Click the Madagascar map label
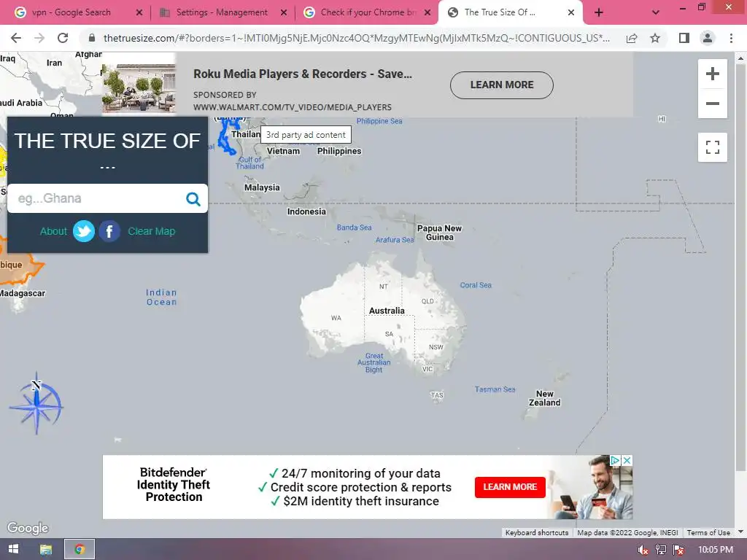Screen dimensions: 747x560 pyautogui.click(x=23, y=293)
